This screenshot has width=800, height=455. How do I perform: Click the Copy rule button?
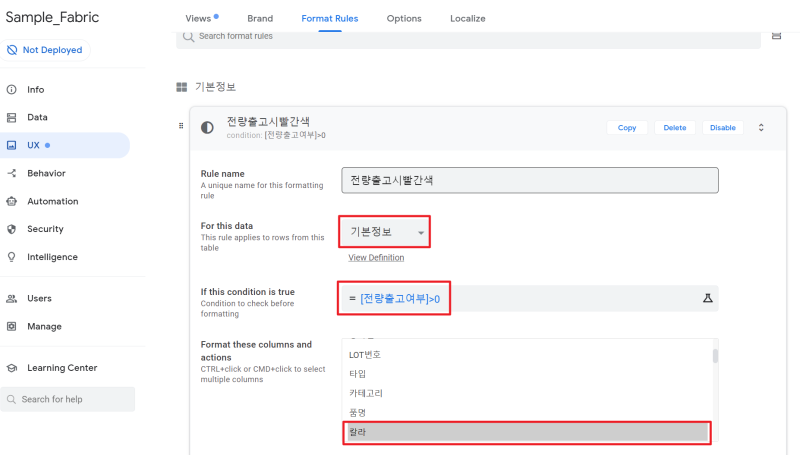tap(627, 128)
